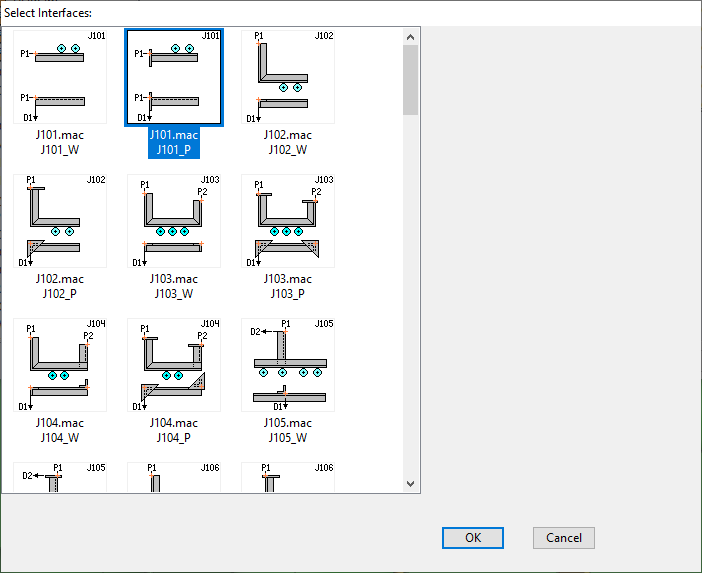Click the vertical scrollbar thumb
Image resolution: width=702 pixels, height=573 pixels.
pyautogui.click(x=410, y=80)
